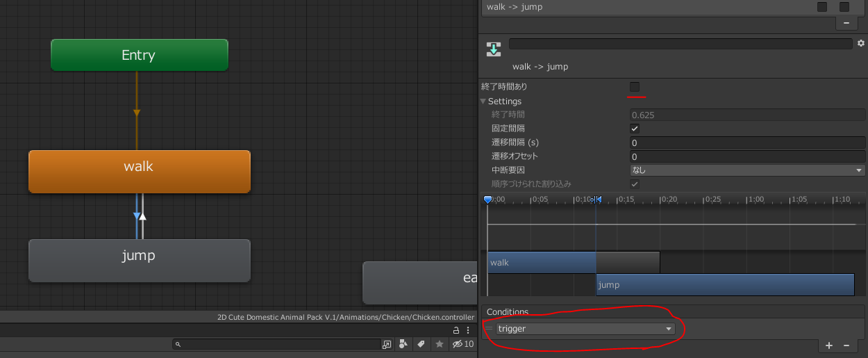Click the 遷移オフセット value field
The image size is (868, 358).
(747, 156)
